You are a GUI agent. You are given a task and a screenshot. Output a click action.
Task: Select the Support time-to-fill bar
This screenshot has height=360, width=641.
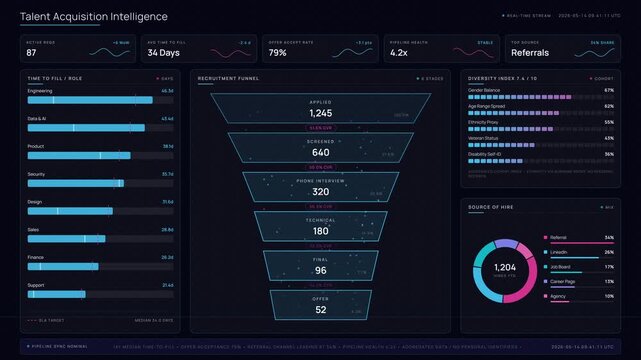(x=101, y=295)
